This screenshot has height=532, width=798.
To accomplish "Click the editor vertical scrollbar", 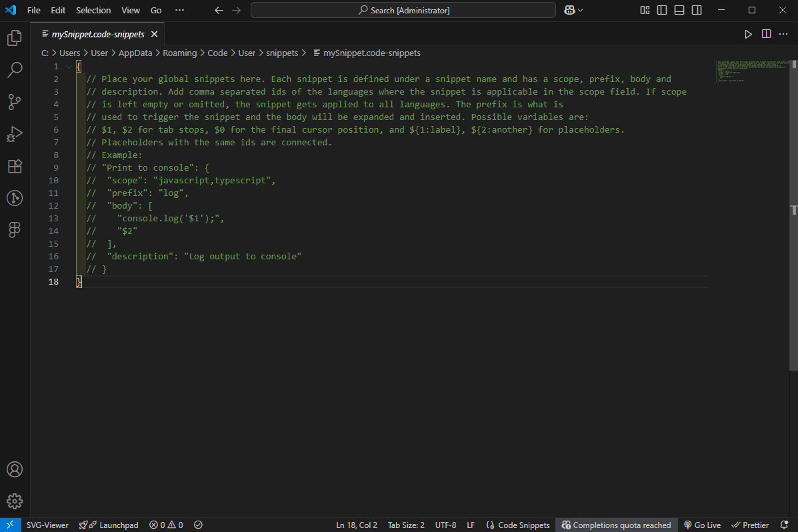I will click(793, 216).
